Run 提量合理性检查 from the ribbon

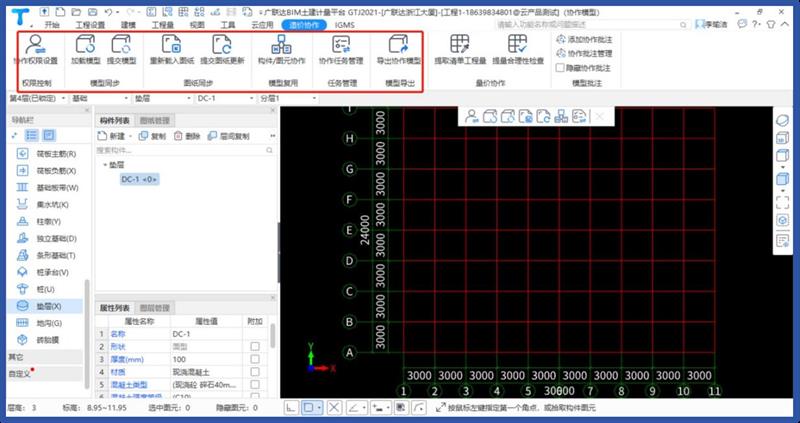(518, 49)
